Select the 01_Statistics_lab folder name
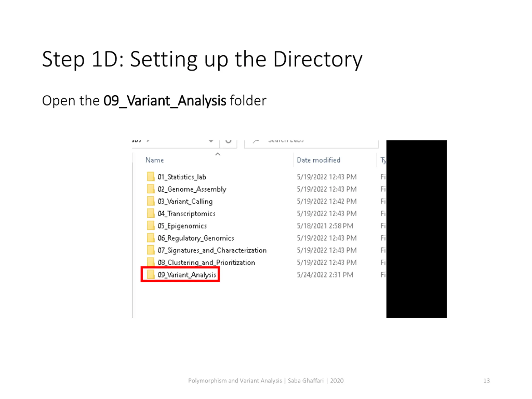532x399 pixels. coord(182,177)
